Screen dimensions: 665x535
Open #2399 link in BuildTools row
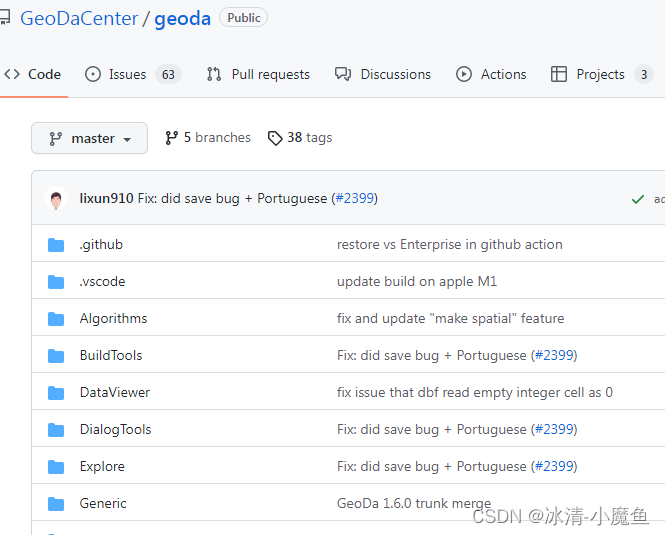[x=554, y=355]
